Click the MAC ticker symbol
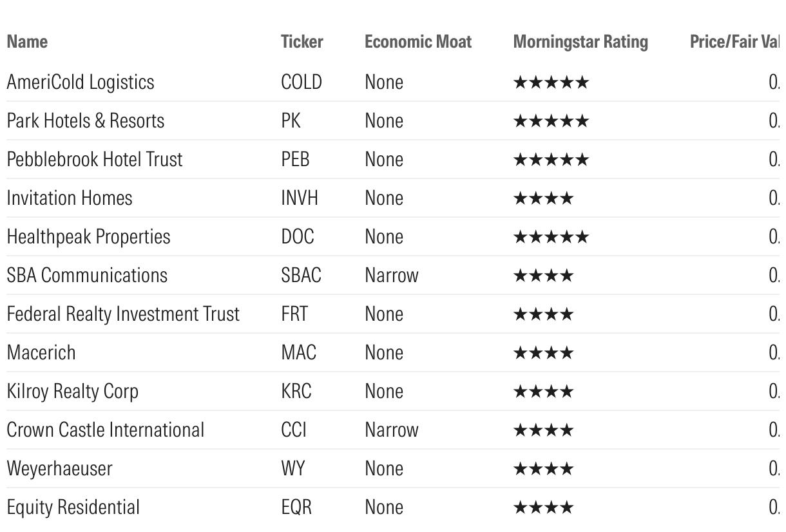 pos(298,353)
